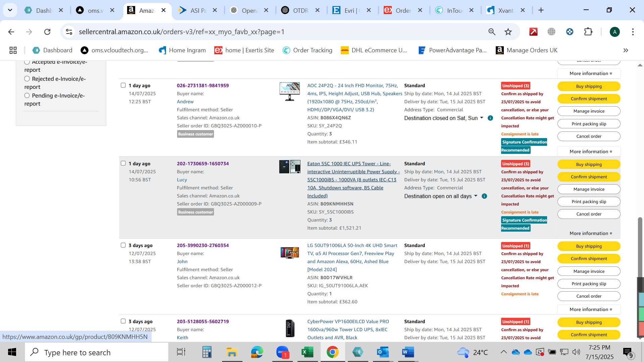Image resolution: width=644 pixels, height=362 pixels.
Task: Expand More information for LG TV order
Action: 589,309
